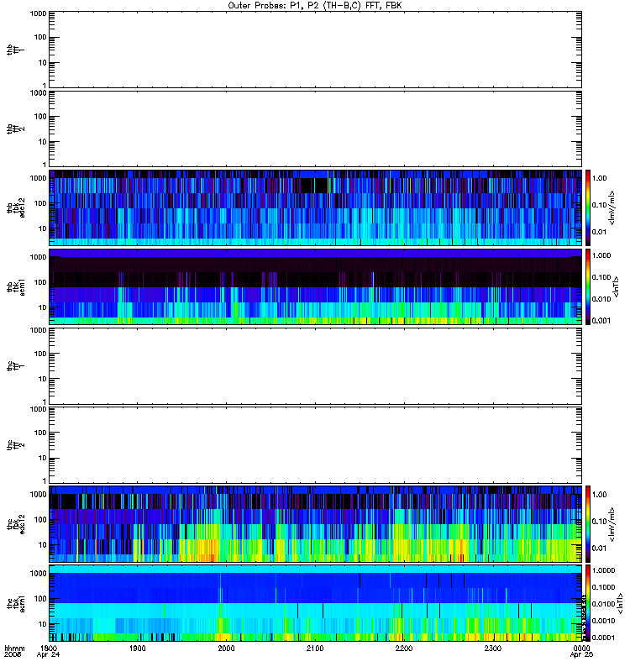630x672 pixels.
Task: Click the "1000" tick of thb fbk edc12 panel
Action: click(x=38, y=178)
